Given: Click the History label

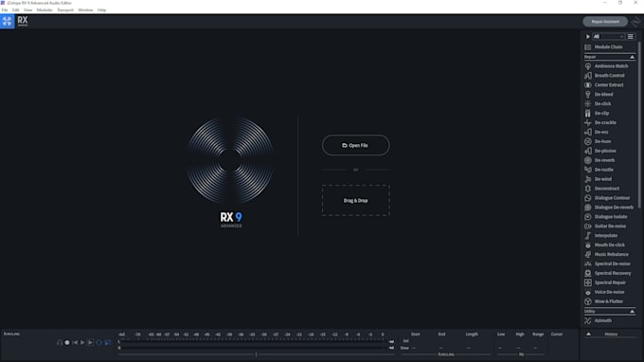Looking at the screenshot, I should 611,335.
